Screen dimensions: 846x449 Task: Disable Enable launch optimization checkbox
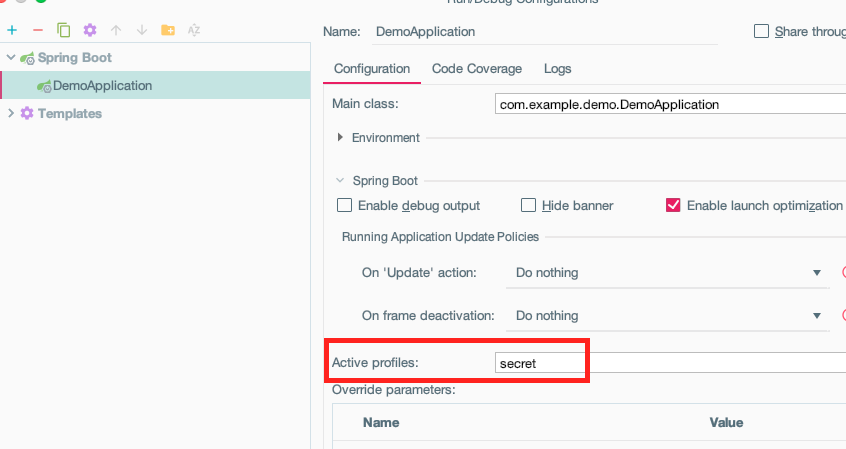tap(673, 205)
